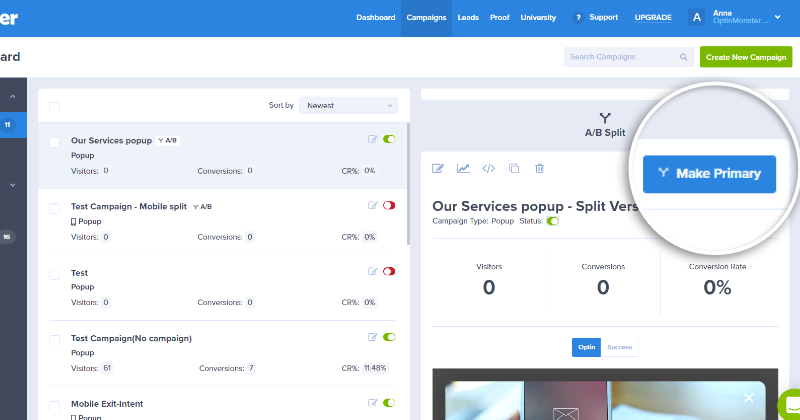Collapse the sidebar section with up chevron
Screen dimensions: 800x420
13,96
